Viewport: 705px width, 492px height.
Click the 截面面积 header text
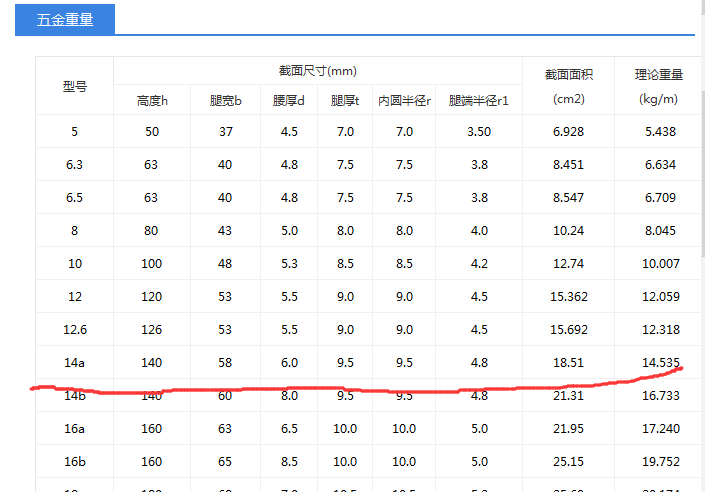click(x=569, y=75)
